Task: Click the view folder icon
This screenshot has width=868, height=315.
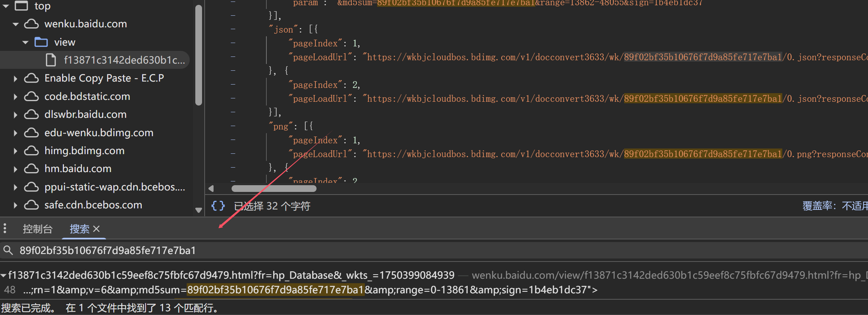Action: click(x=41, y=42)
